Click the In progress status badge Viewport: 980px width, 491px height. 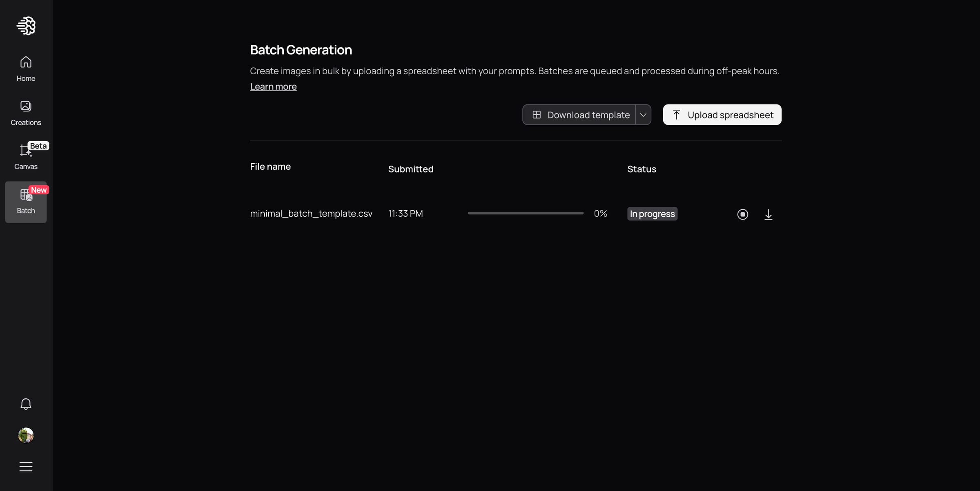pos(652,213)
